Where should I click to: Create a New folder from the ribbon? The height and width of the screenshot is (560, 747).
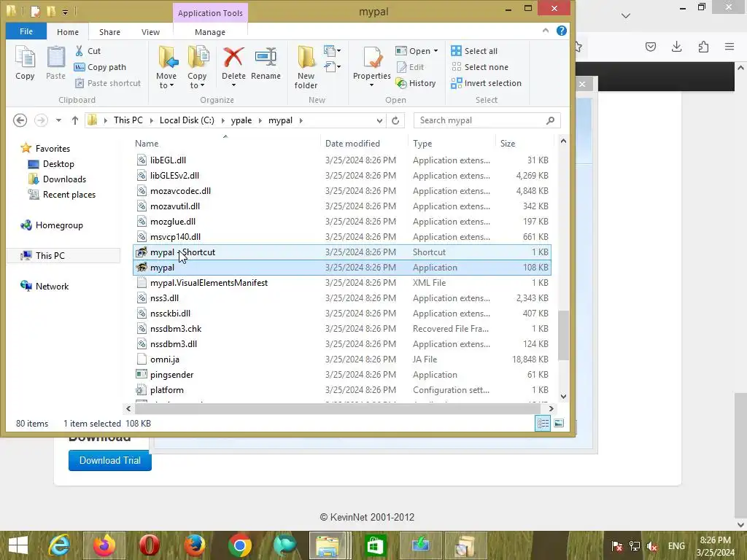tap(306, 67)
